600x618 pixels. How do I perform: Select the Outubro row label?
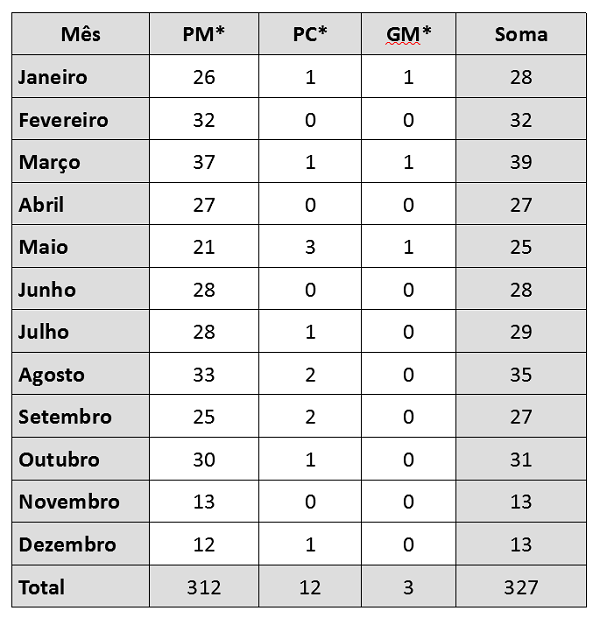(x=59, y=460)
